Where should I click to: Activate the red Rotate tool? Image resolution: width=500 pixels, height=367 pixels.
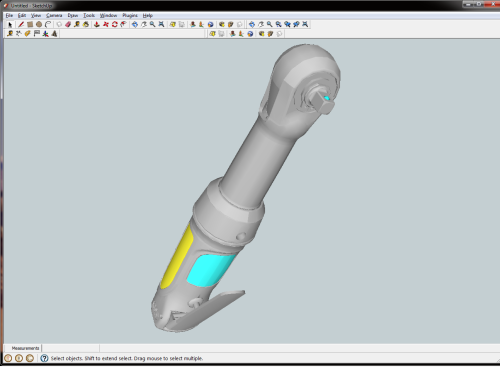click(115, 24)
